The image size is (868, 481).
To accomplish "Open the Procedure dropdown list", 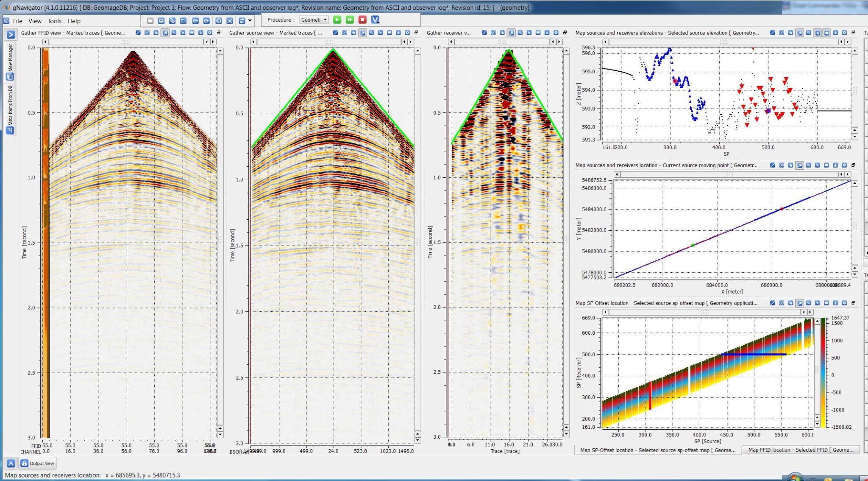I will click(325, 20).
